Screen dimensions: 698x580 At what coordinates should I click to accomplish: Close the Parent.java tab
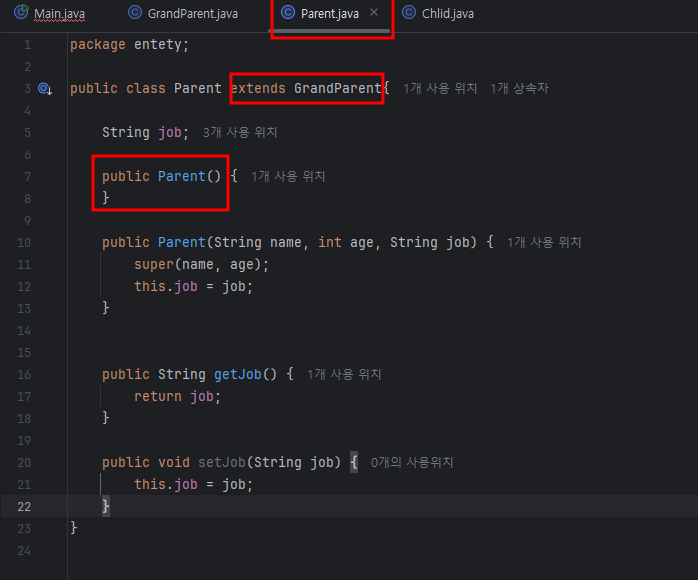[374, 13]
